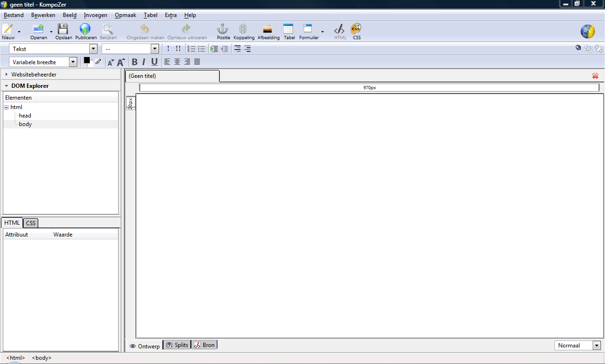Viewport: 605px width, 364px height.
Task: Click the HTML toolbar icon
Action: click(x=340, y=32)
